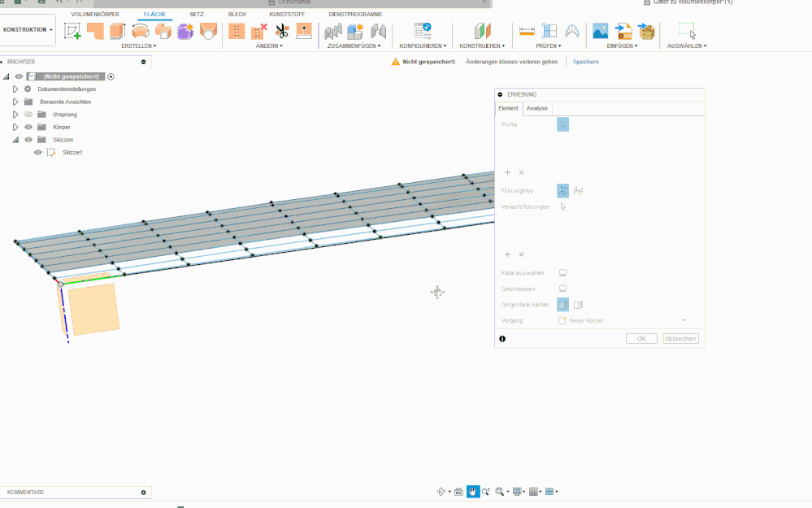812x508 pixels.
Task: Open the ZUSAMMENFÜGEN dropdown menu
Action: 354,46
